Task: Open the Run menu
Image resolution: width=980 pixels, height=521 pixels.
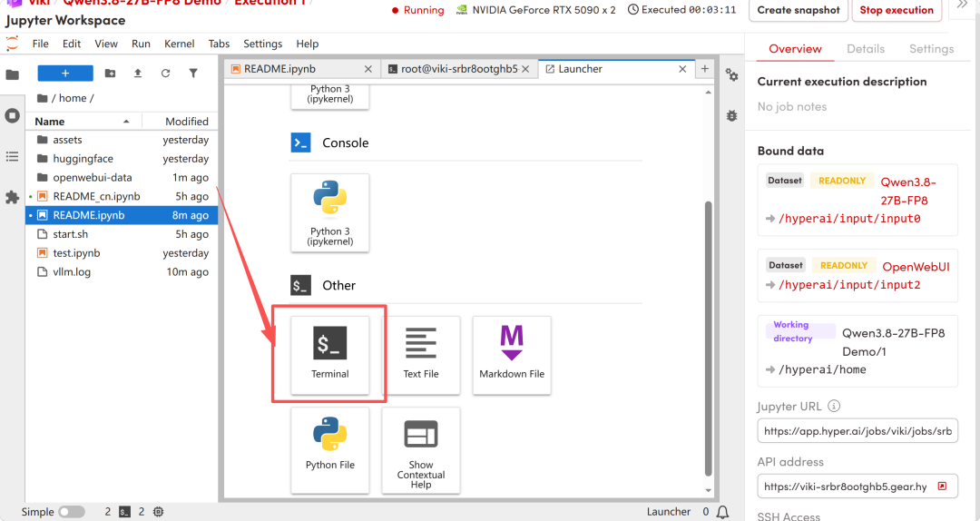Action: point(141,44)
